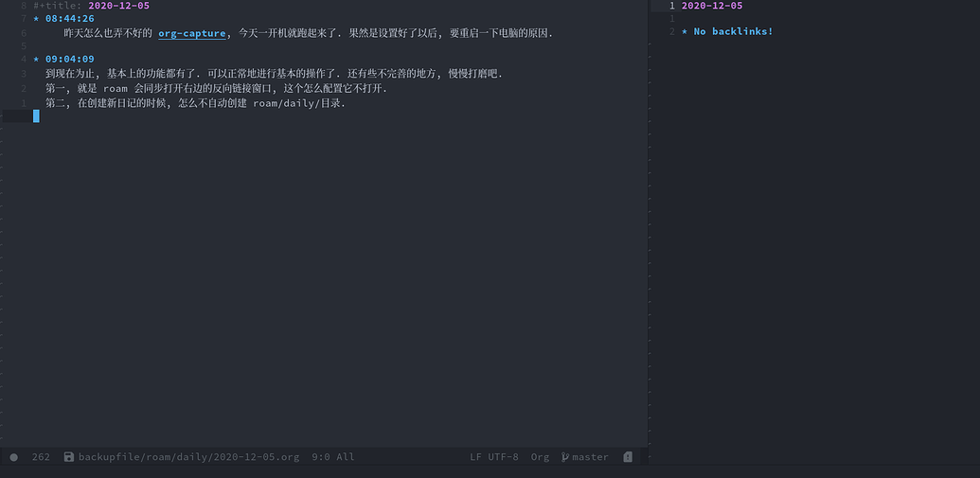Image resolution: width=980 pixels, height=478 pixels.
Task: Click the 08:44:26 heading text
Action: [70, 19]
